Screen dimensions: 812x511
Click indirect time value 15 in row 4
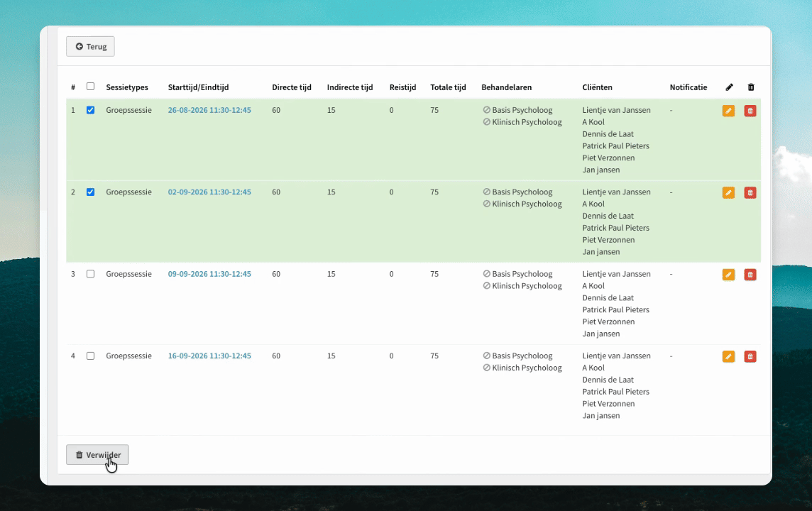pos(331,356)
